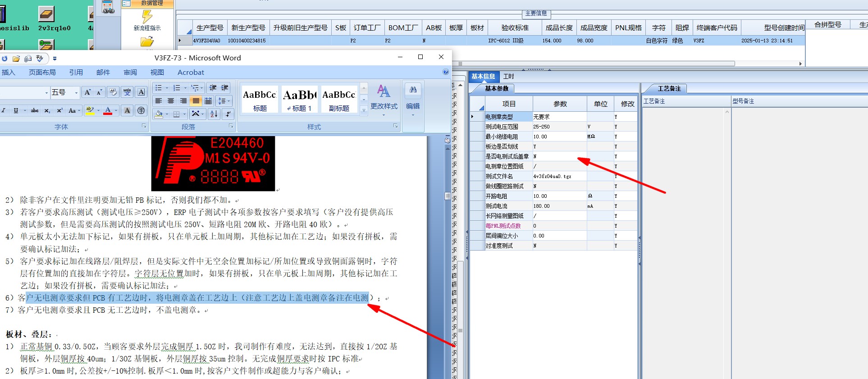This screenshot has height=379, width=868.
Task: Click the Send as email attachment icon
Action: (28, 59)
